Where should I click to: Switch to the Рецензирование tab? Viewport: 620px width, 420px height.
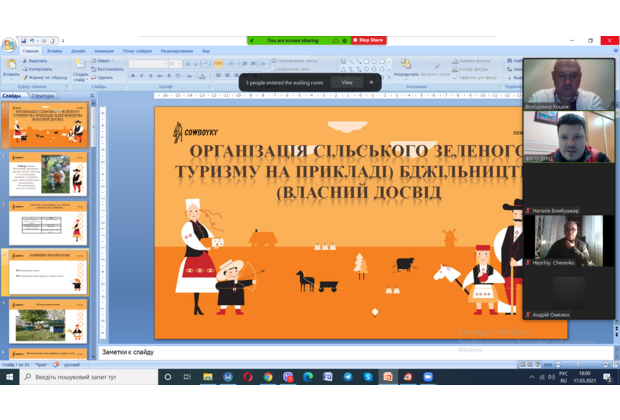177,51
